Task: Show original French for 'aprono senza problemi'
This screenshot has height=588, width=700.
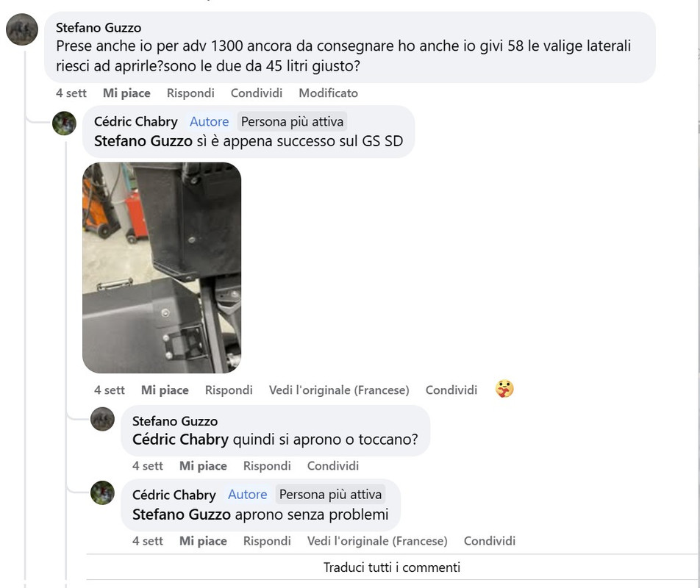Action: pyautogui.click(x=377, y=541)
